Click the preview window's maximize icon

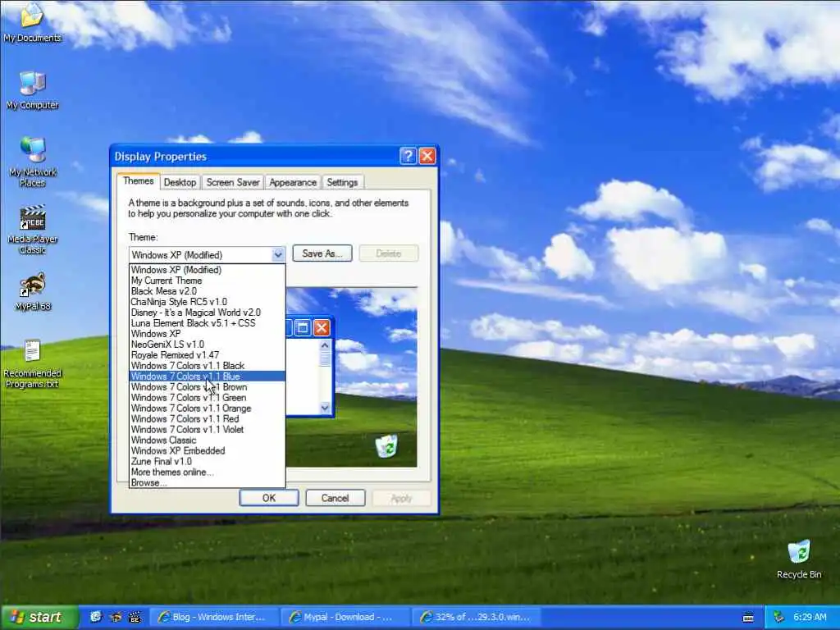(302, 327)
